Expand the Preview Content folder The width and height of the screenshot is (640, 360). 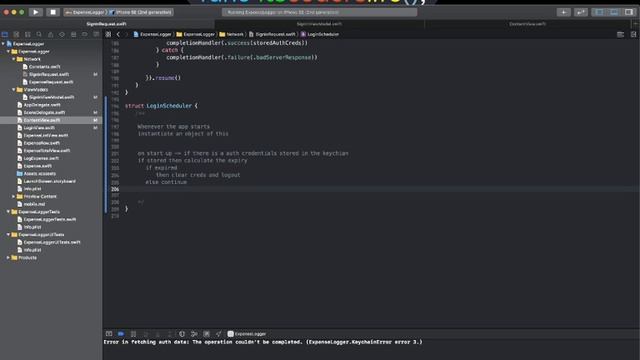13,197
